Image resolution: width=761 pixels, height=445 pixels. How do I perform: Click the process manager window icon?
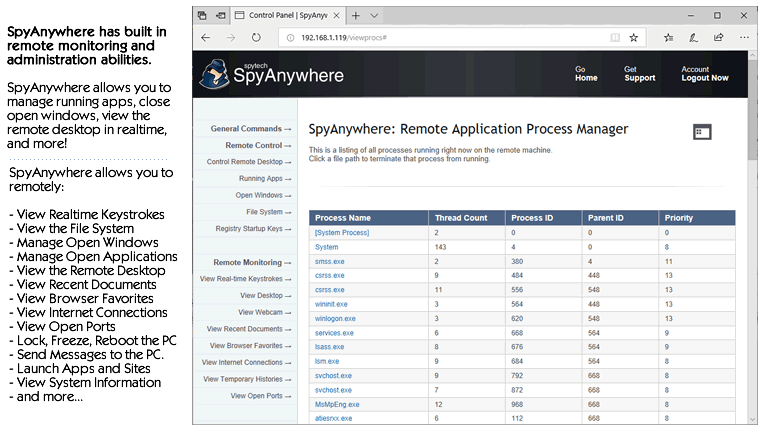[702, 132]
